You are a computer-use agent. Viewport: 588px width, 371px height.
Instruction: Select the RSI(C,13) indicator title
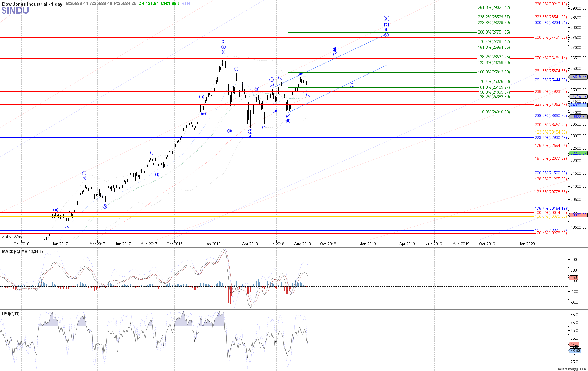pyautogui.click(x=11, y=314)
